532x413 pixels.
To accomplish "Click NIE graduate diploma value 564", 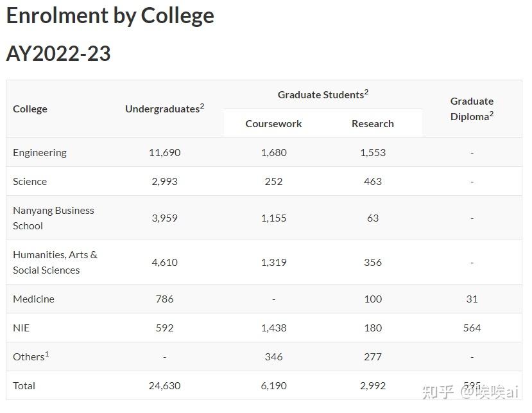I will (x=472, y=328).
